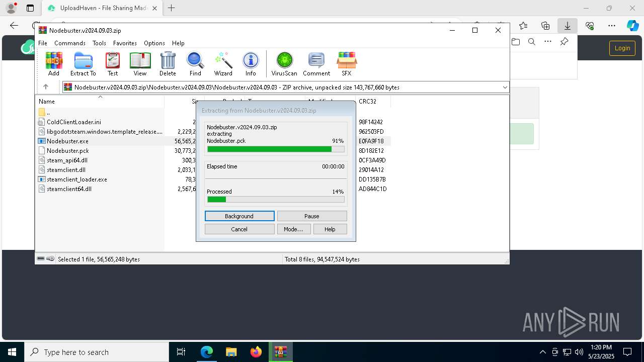This screenshot has width=644, height=362.
Task: Open the Favorites menu
Action: (125, 43)
